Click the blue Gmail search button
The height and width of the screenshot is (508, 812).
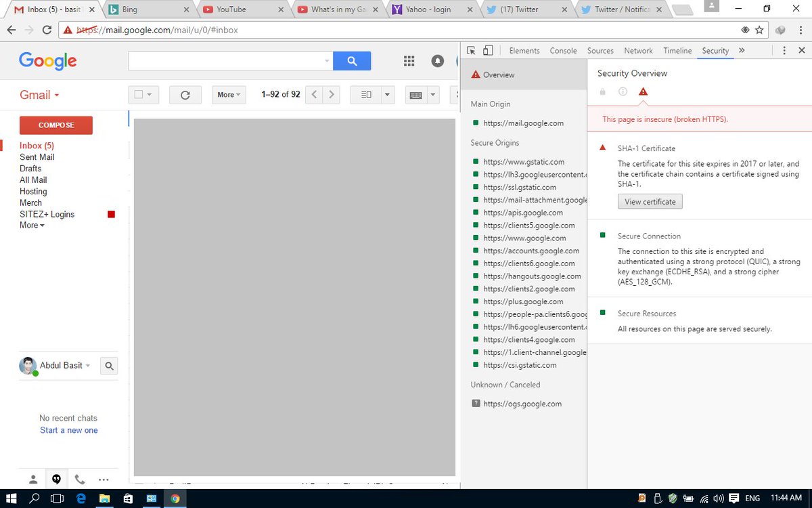coord(352,61)
